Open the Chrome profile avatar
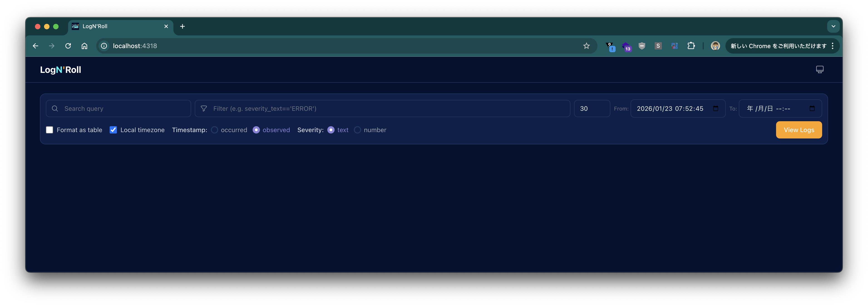868x306 pixels. coord(715,46)
